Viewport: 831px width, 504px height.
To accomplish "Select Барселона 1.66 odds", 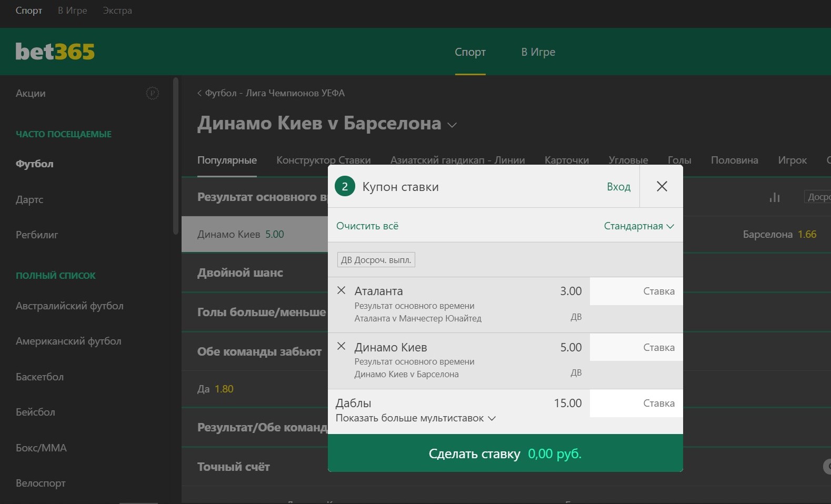I will pos(779,234).
